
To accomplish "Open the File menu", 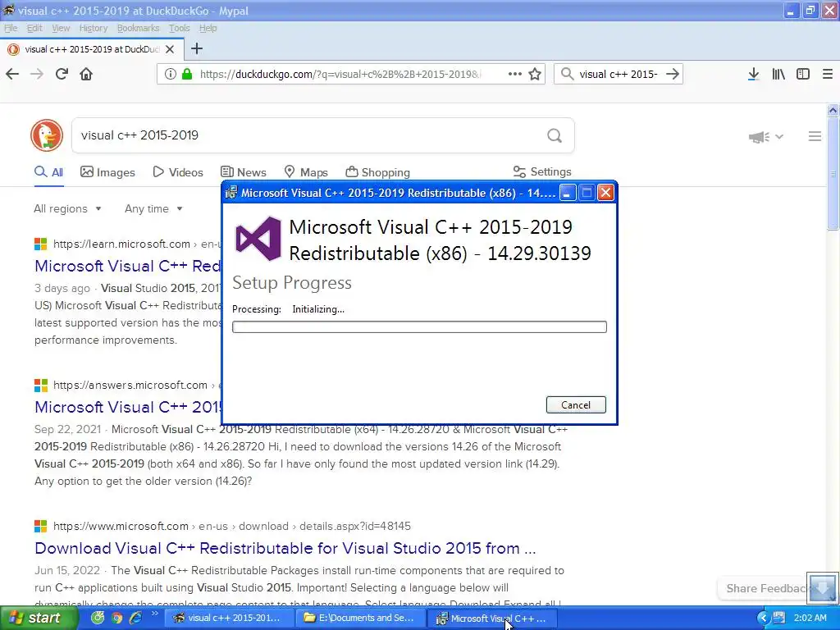I will 11,28.
